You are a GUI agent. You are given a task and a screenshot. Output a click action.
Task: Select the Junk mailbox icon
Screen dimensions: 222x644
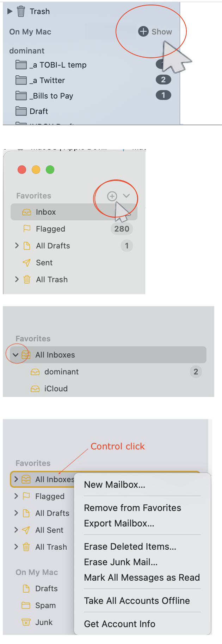(26, 622)
